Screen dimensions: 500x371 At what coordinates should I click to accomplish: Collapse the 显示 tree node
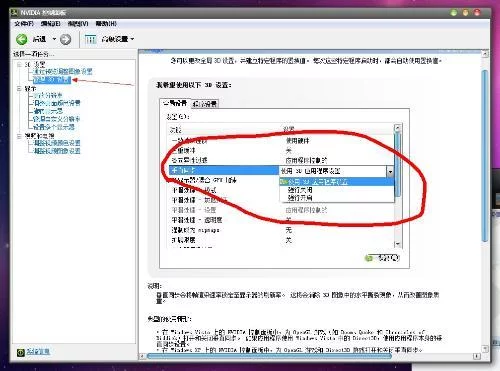click(x=19, y=89)
